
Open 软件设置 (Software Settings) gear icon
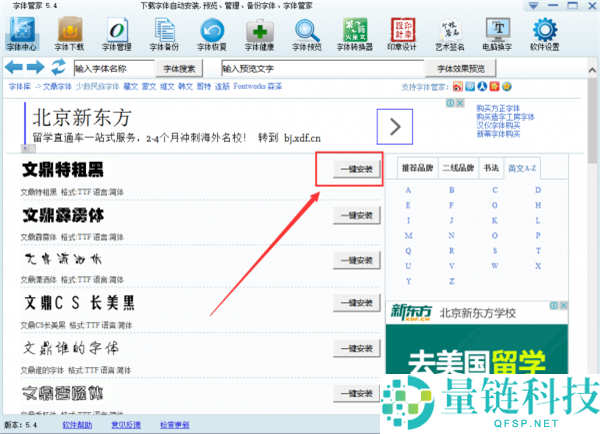[x=543, y=33]
